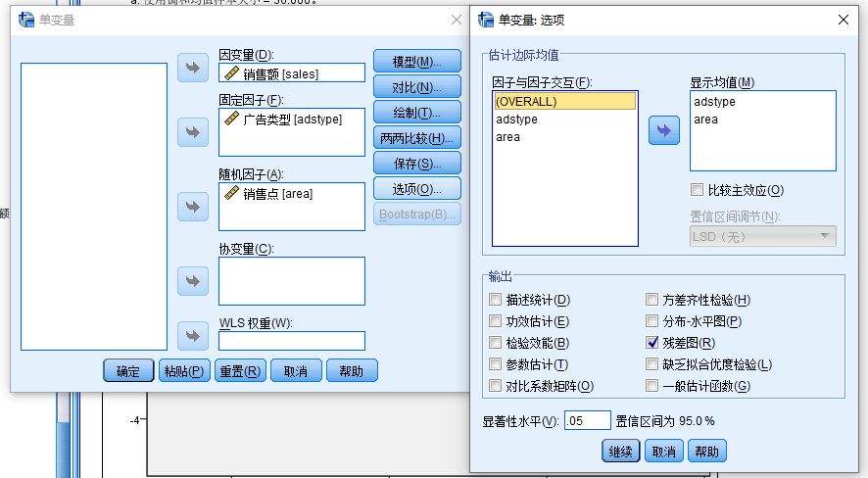Click SPSS icon in 单变量: 选项 title bar
868x478 pixels.
[486, 20]
